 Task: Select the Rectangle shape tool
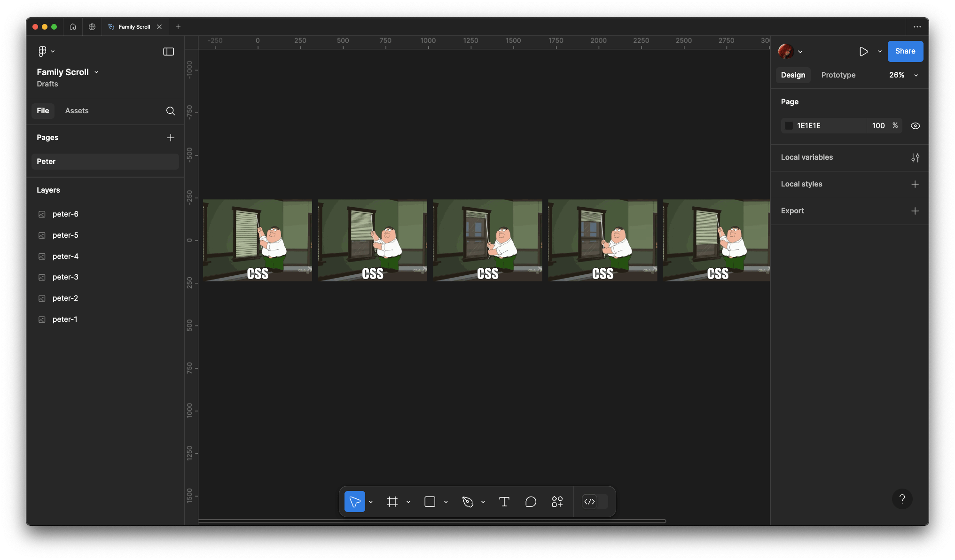coord(430,502)
